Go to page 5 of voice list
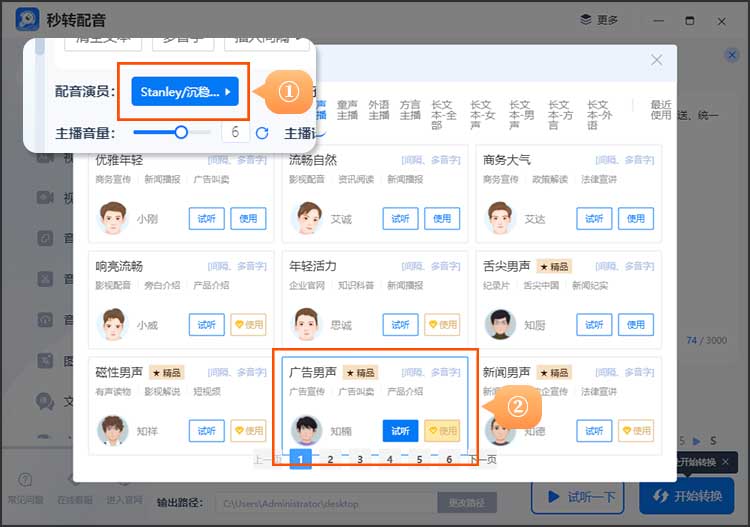Viewport: 750px width, 527px height. point(419,460)
